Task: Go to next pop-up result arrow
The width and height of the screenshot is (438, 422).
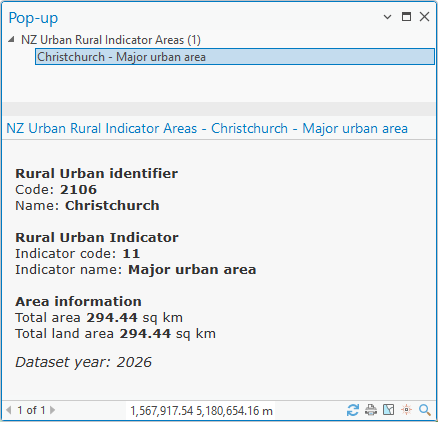Action: [x=53, y=410]
